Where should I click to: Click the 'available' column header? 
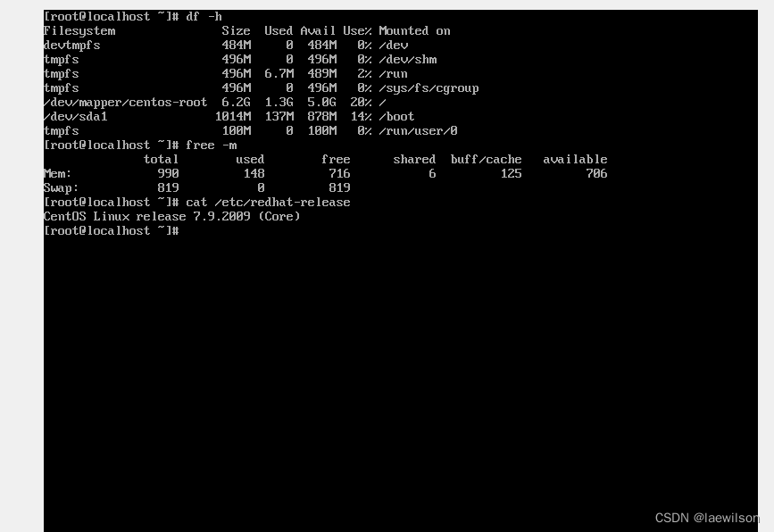[x=576, y=160]
